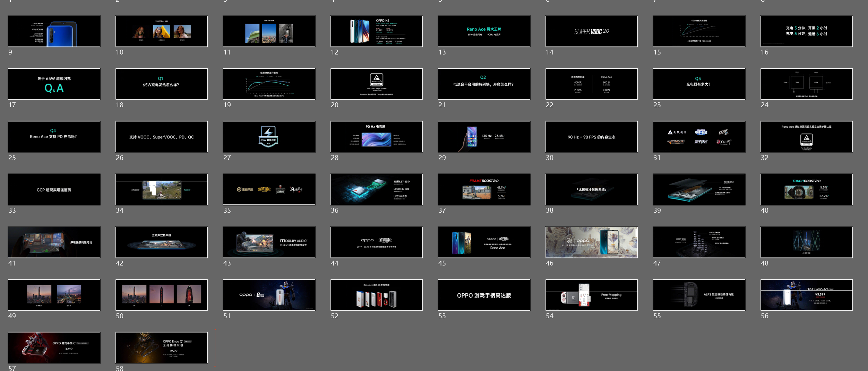Select slide 17 关于 65W 超级闪充 Q&A
The image size is (868, 371).
tap(54, 84)
